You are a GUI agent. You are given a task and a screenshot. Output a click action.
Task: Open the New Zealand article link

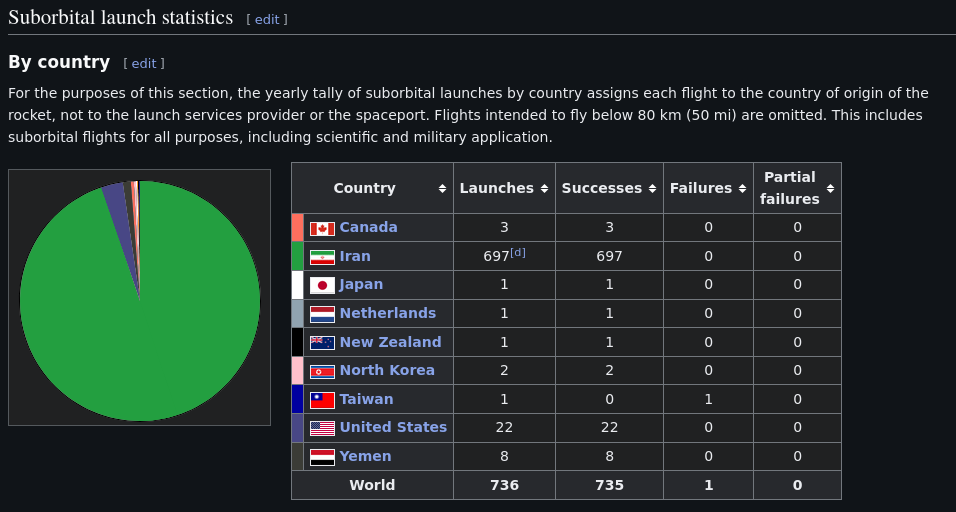[390, 342]
